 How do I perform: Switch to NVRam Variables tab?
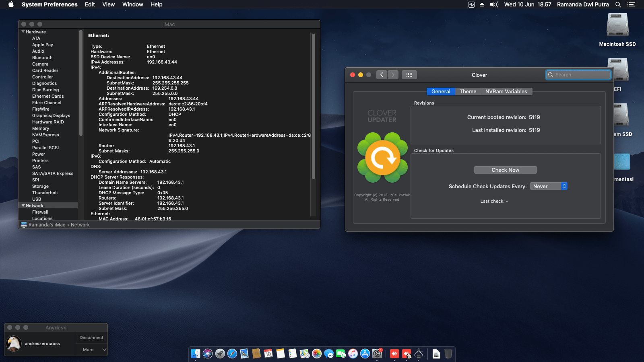[506, 92]
